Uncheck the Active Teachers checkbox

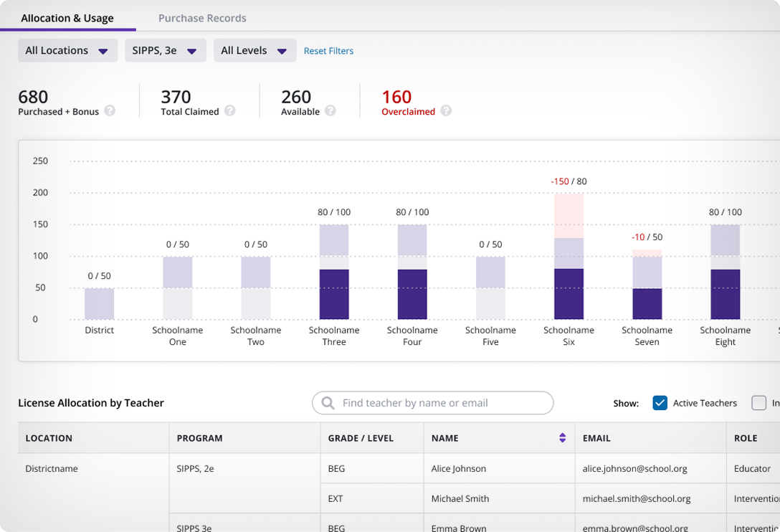660,403
